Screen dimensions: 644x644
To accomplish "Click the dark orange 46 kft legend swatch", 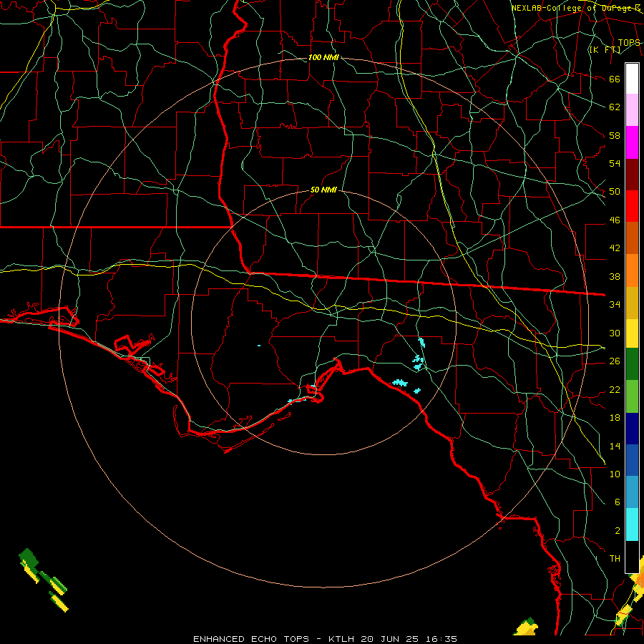I will coord(632,238).
